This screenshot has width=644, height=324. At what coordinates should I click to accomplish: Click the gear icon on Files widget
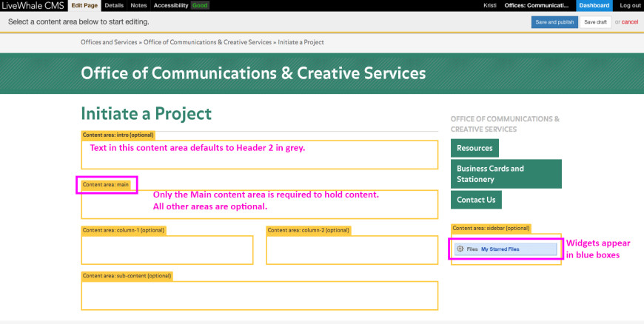460,249
